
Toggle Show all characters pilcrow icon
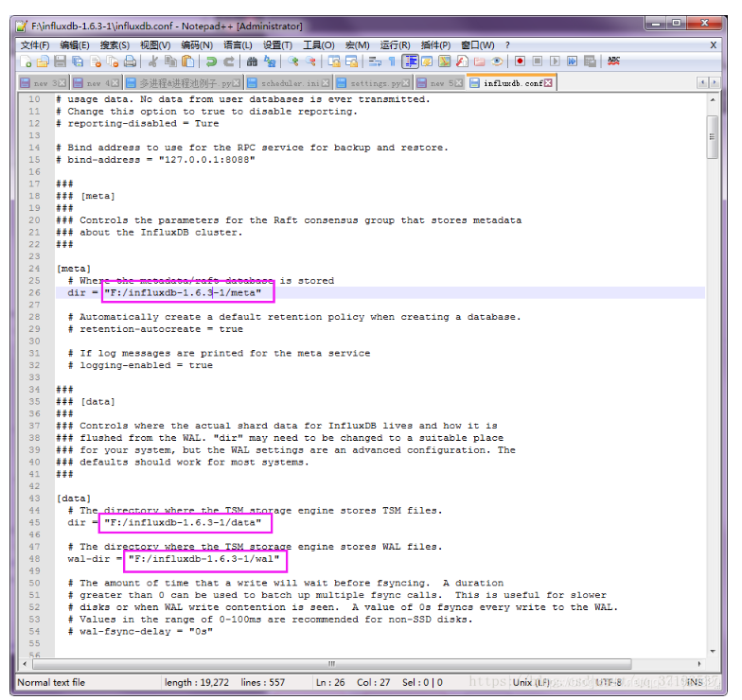(392, 61)
